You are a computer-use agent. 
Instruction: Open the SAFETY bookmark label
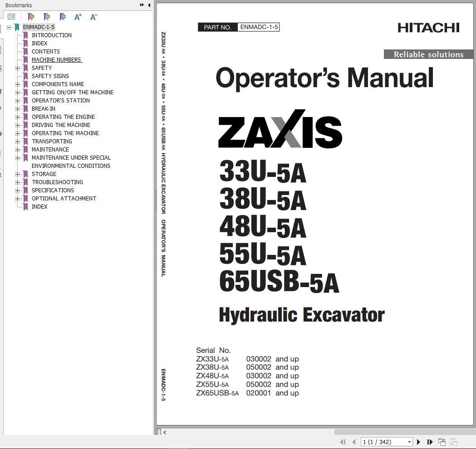coord(42,68)
